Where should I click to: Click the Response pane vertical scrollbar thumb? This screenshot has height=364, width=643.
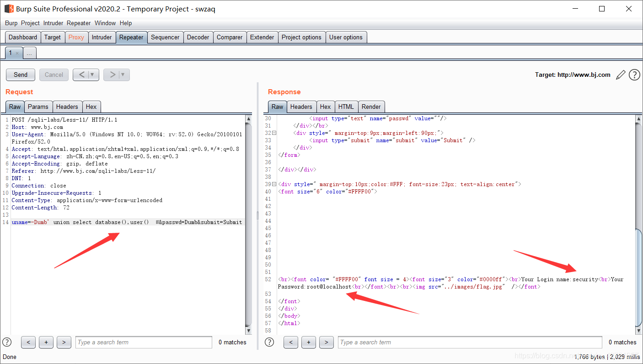tap(639, 277)
